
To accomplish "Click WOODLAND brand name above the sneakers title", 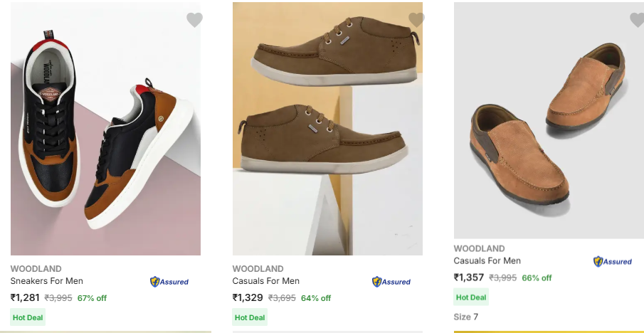I will 36,269.
